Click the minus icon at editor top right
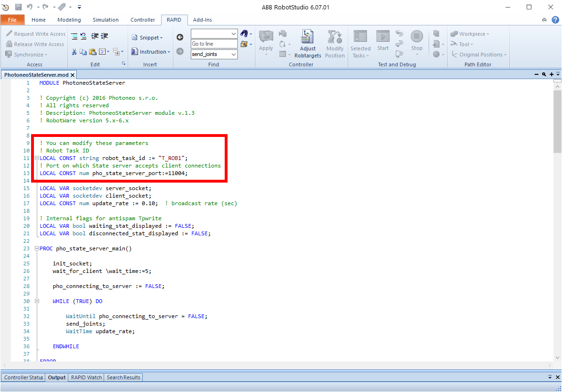This screenshot has height=392, width=562. click(x=537, y=74)
